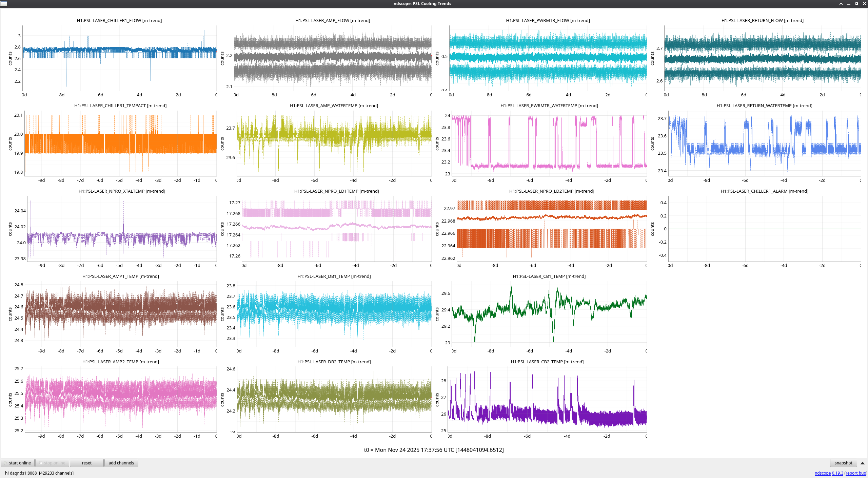Shade window using the title bar up-chevron
The height and width of the screenshot is (478, 868).
[841, 4]
